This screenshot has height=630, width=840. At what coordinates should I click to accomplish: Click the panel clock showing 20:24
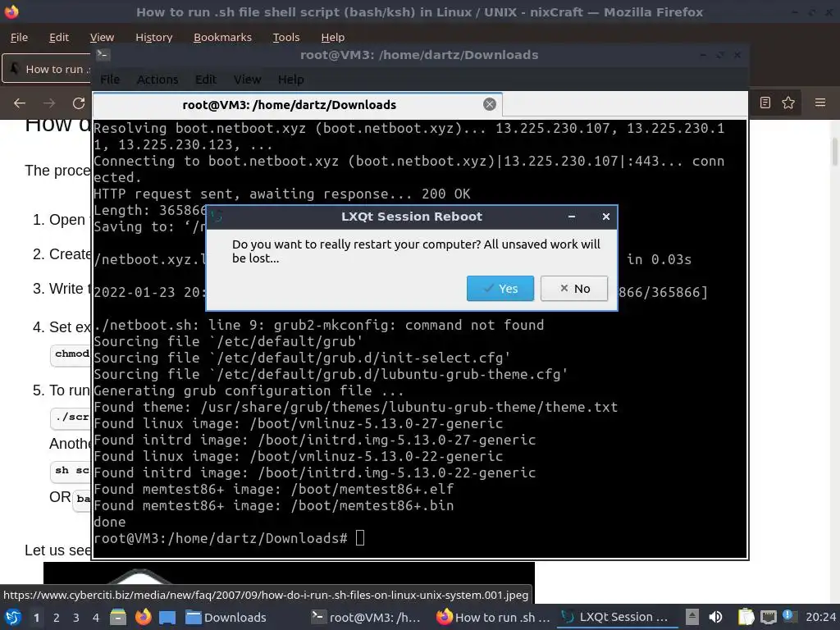[820, 617]
